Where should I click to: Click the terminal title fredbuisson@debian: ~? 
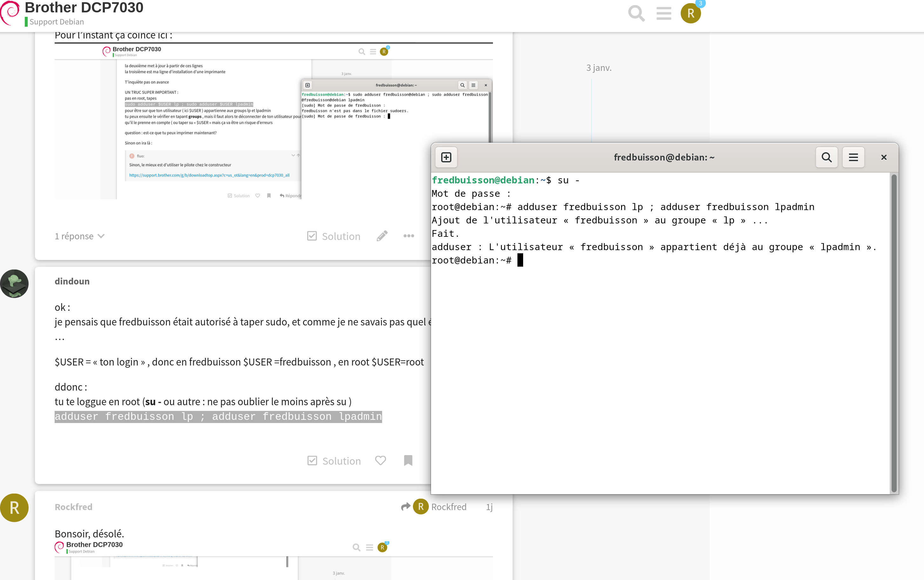click(x=664, y=157)
